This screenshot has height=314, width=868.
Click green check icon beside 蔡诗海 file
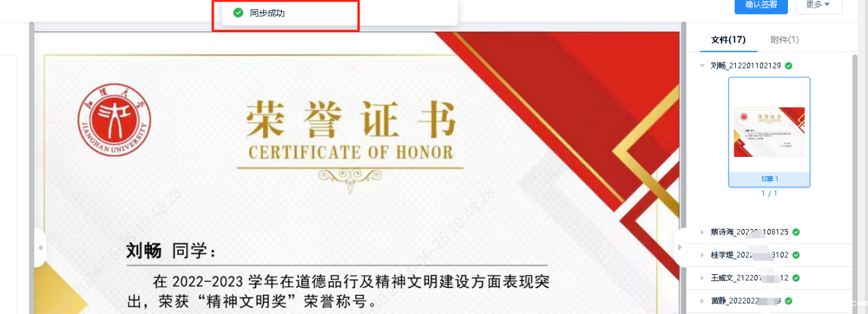[x=796, y=232]
